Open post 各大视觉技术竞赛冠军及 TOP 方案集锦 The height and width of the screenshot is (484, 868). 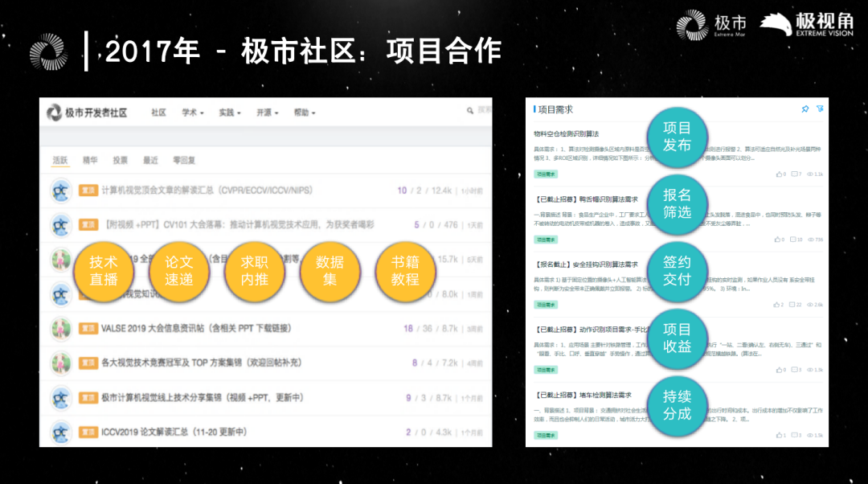pos(202,363)
